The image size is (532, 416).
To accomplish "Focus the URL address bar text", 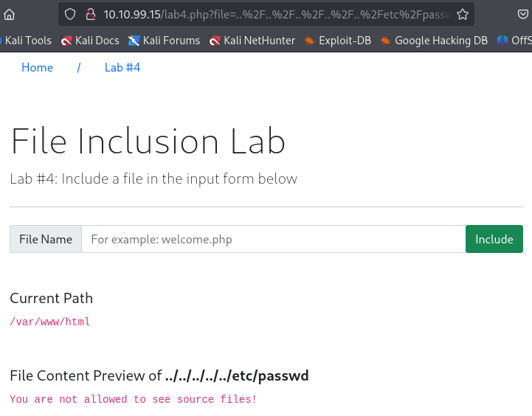I will click(277, 14).
